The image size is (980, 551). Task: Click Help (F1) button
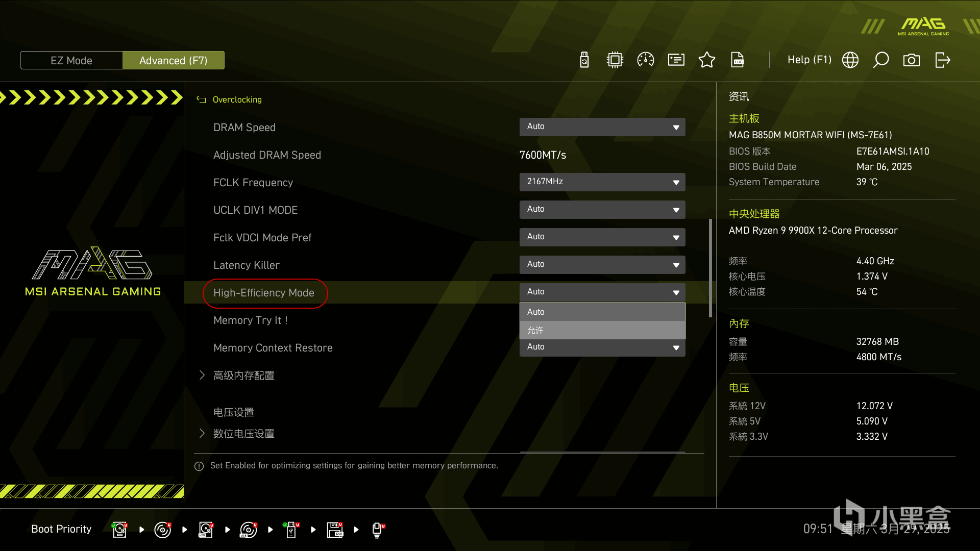point(809,60)
